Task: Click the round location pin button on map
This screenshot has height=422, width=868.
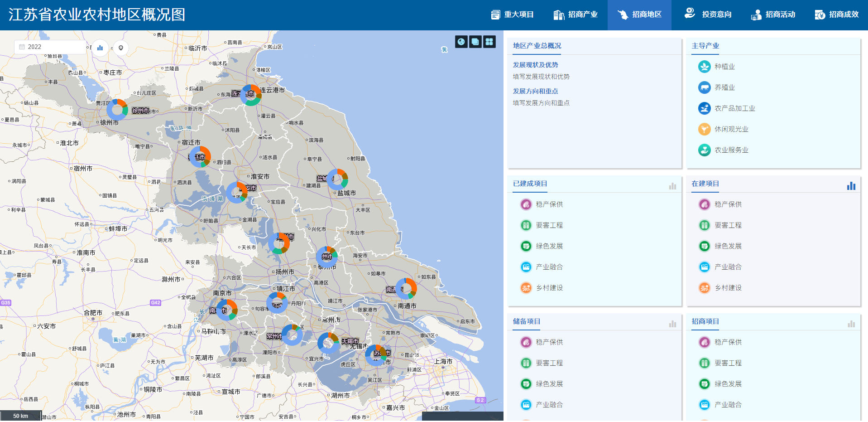Action: [x=121, y=48]
